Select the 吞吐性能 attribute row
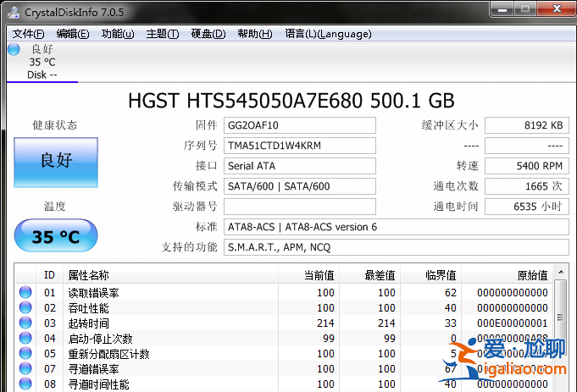 tap(284, 307)
